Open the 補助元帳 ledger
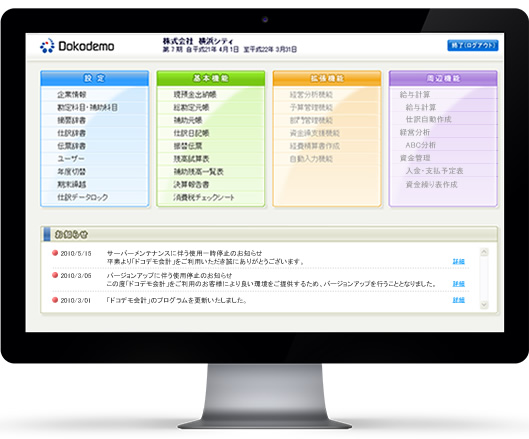Screen dimensions: 529x439 pyautogui.click(x=188, y=120)
